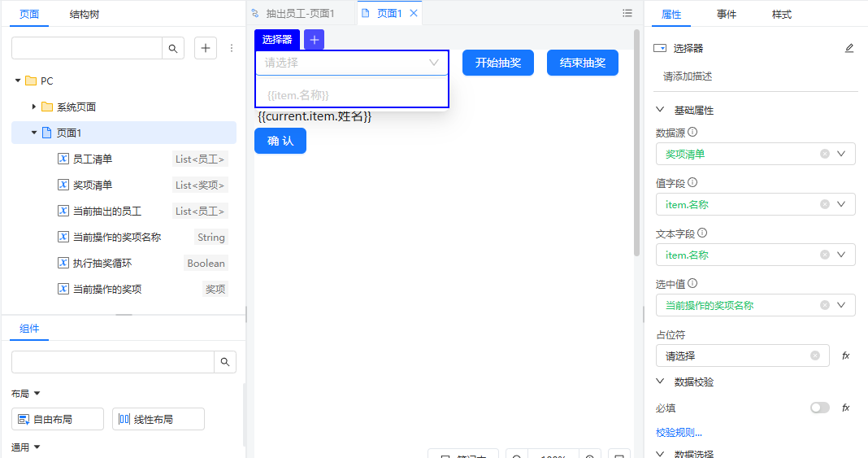Click the info icon next to 文本字段
The width and height of the screenshot is (868, 458).
coord(702,233)
